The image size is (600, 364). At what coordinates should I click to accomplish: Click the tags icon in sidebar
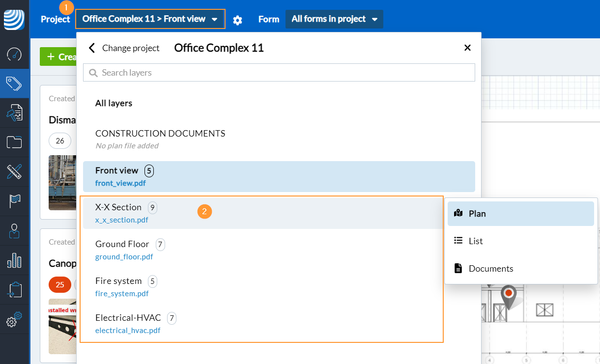(x=14, y=84)
